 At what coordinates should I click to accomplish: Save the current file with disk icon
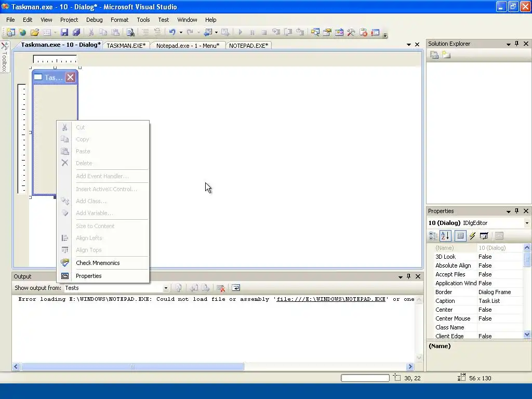(64, 32)
